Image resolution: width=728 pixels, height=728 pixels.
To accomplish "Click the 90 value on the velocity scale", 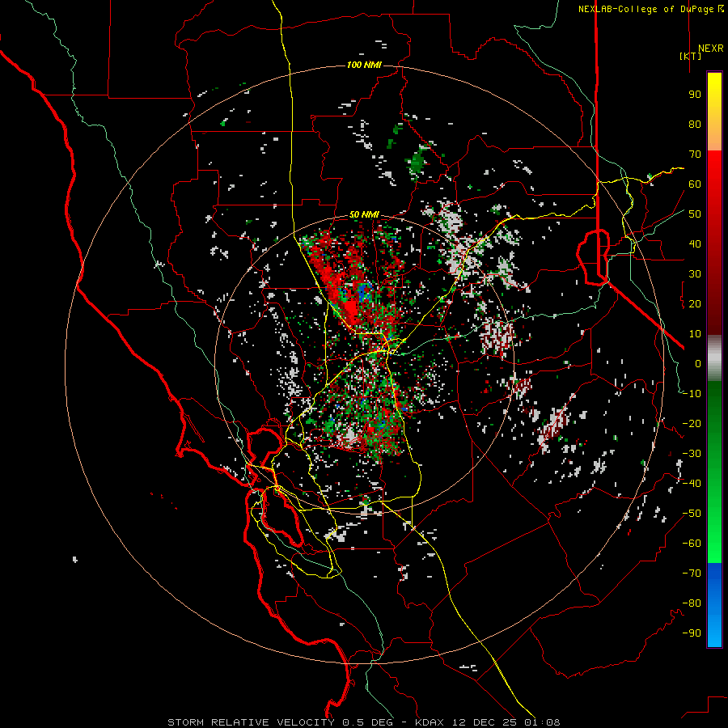I will [695, 95].
